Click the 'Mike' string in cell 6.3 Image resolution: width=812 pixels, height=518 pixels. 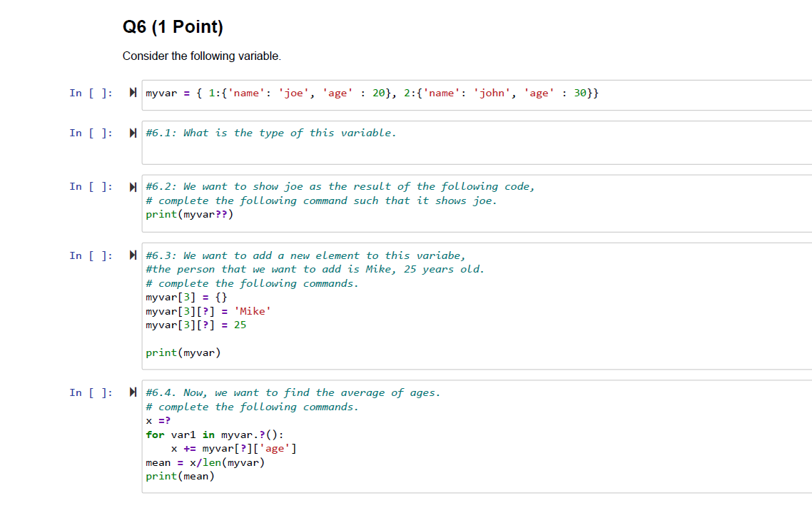tap(253, 310)
